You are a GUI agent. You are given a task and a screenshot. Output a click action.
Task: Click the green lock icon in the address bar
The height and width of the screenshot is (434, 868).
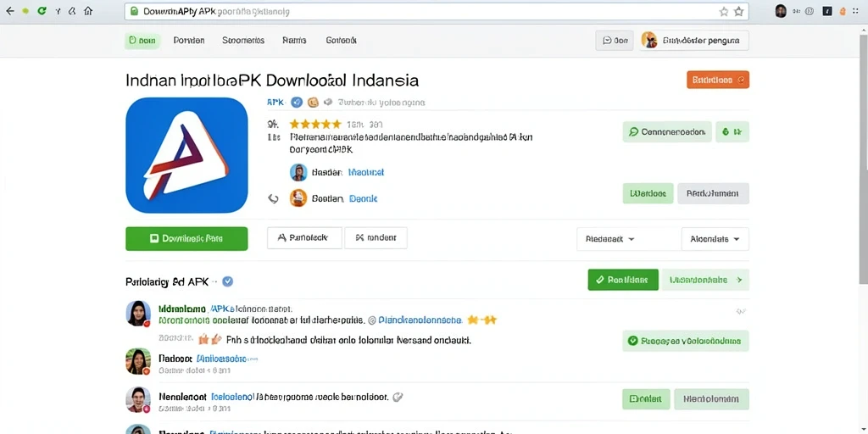(133, 11)
